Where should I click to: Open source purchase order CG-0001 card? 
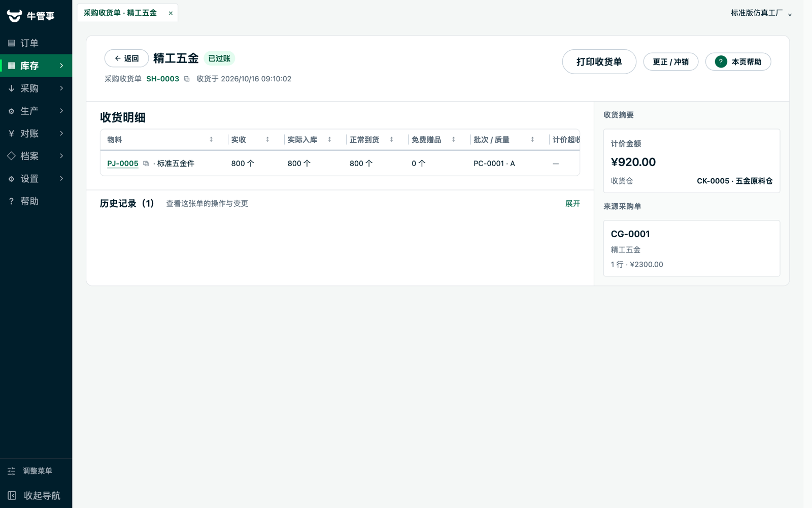(691, 248)
